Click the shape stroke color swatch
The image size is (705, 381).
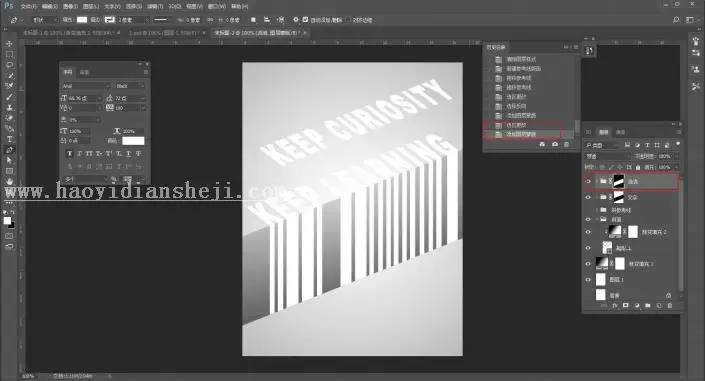(110, 20)
